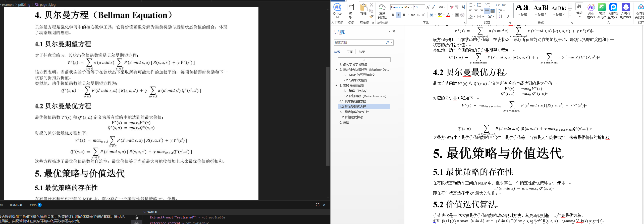Toggle justify paragraph alignment
This screenshot has width=644, height=224.
pos(487,11)
